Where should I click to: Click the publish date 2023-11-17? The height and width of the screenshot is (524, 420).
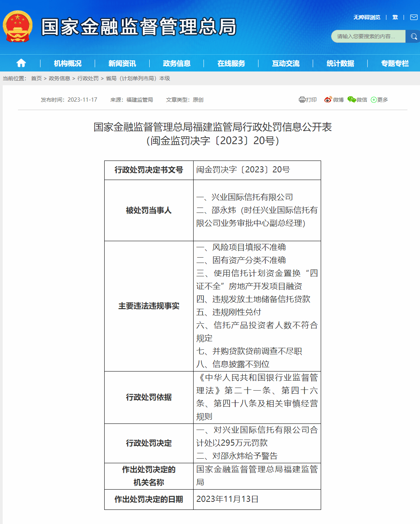[x=82, y=100]
